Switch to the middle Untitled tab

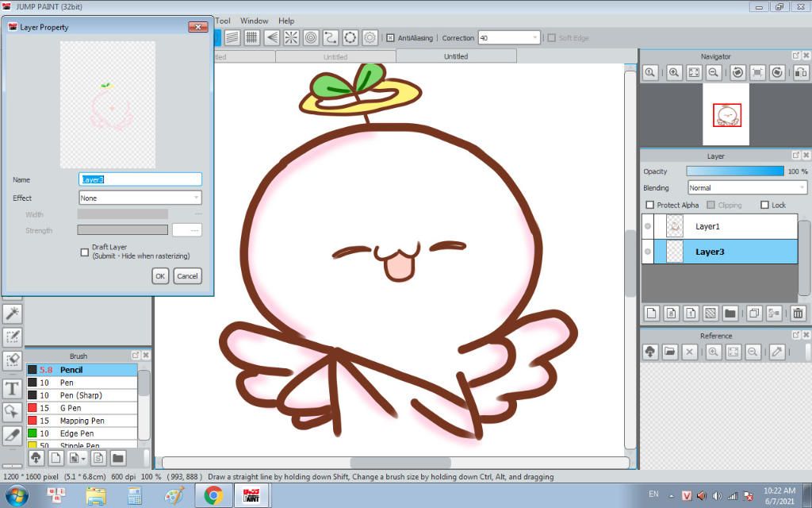tap(335, 57)
